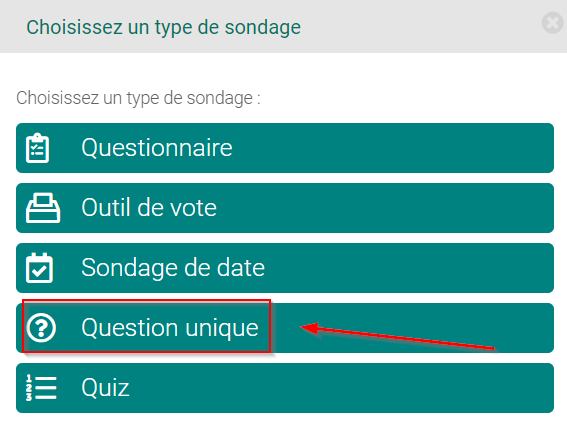This screenshot has height=440, width=567.
Task: Click the blank right area of Sondage de date bar
Action: pos(412,268)
